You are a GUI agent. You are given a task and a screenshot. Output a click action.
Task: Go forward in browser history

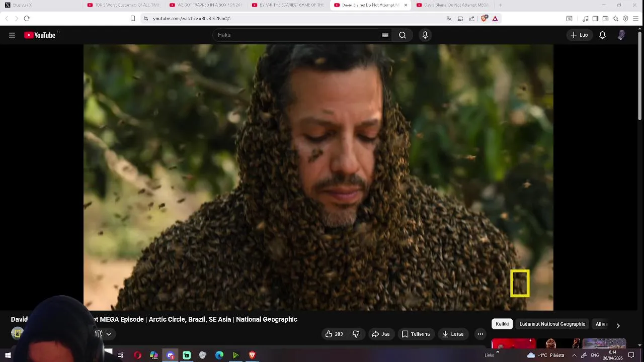[16, 19]
